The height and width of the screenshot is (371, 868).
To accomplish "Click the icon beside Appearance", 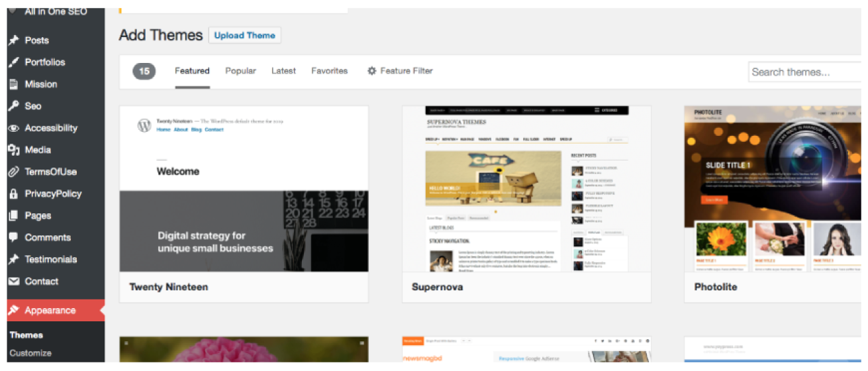I will pyautogui.click(x=13, y=310).
